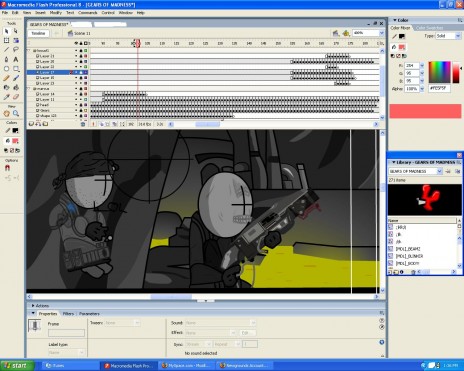Click the Frame label input field

(x=66, y=333)
